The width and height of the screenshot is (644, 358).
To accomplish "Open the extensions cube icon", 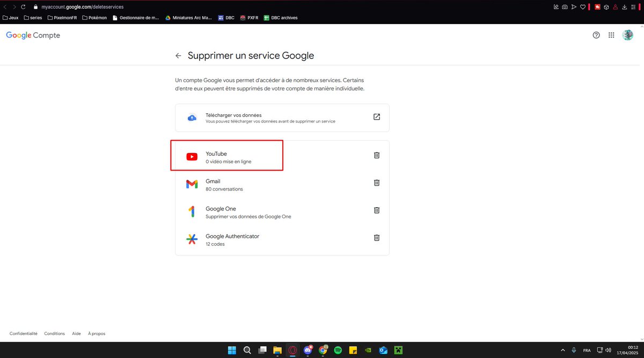I will coord(606,7).
